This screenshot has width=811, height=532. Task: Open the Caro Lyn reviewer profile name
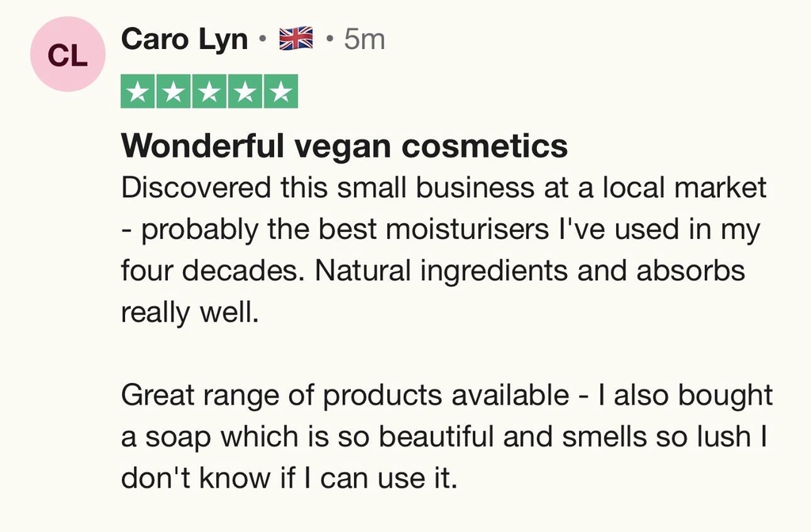(185, 40)
